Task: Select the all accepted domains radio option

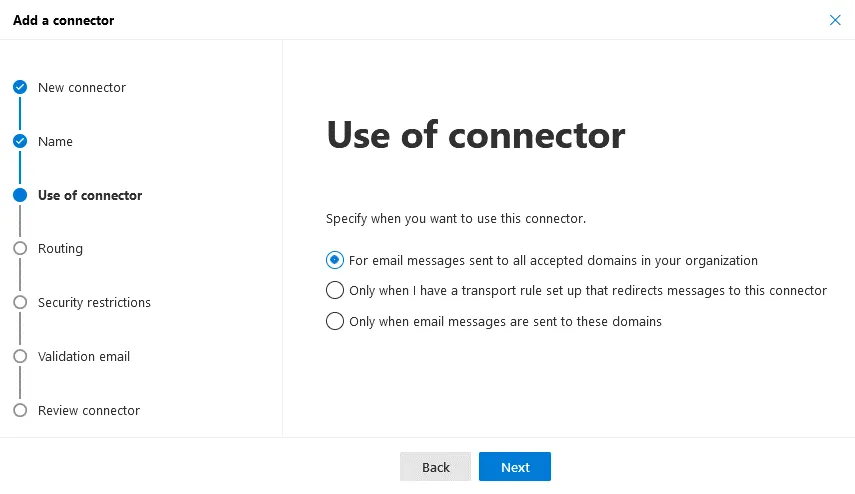Action: point(335,260)
